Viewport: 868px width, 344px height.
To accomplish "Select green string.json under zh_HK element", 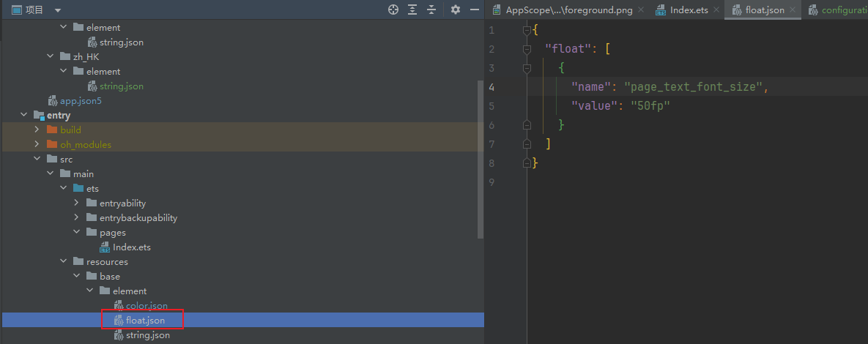I will (122, 86).
